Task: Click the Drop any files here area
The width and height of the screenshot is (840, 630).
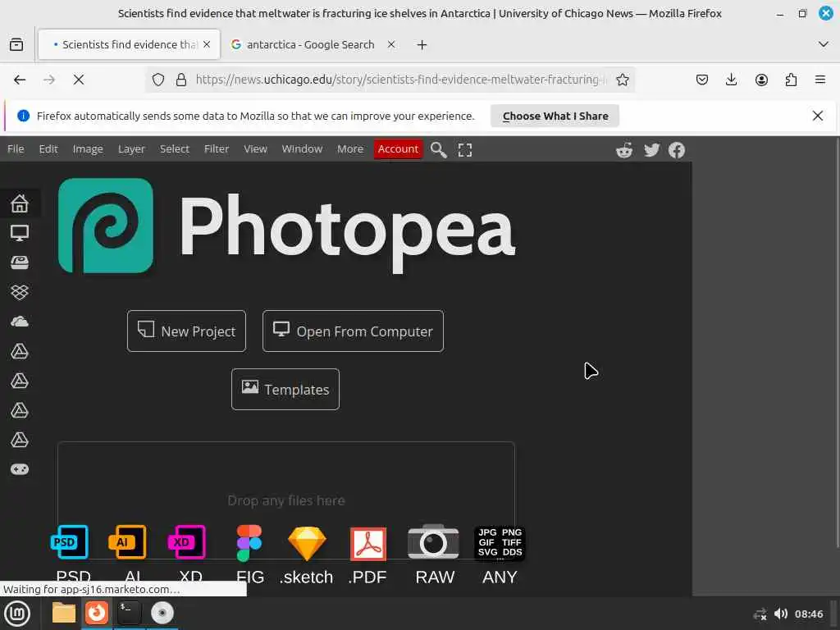Action: click(286, 500)
